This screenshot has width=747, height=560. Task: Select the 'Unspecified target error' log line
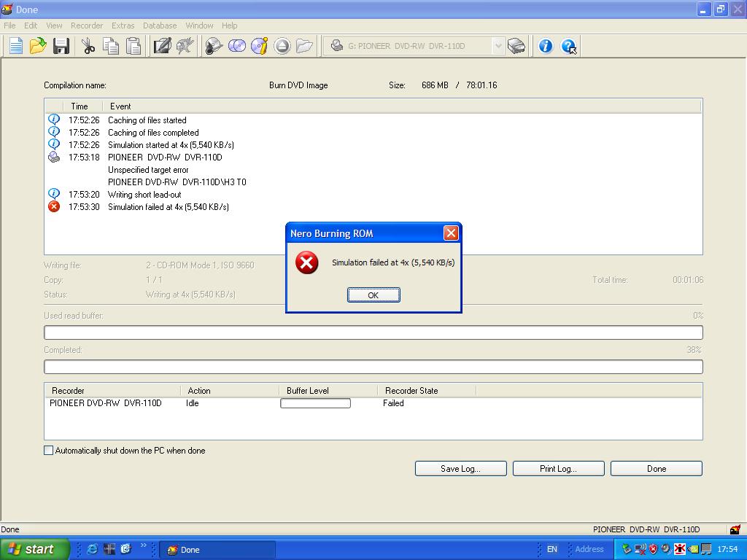[148, 169]
